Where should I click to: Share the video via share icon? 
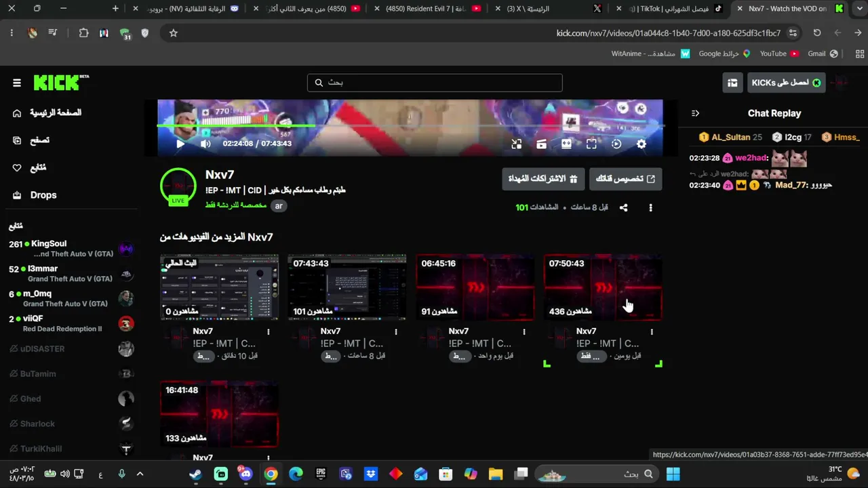tap(623, 207)
